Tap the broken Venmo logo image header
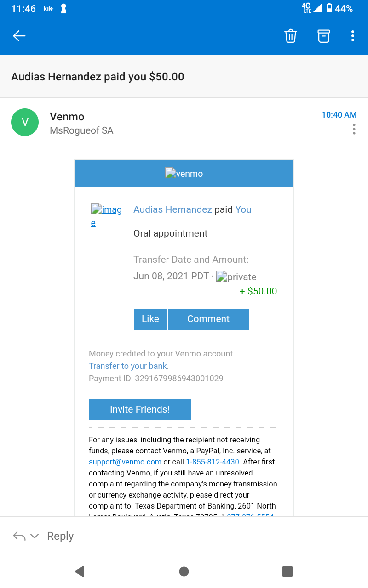 (x=184, y=174)
